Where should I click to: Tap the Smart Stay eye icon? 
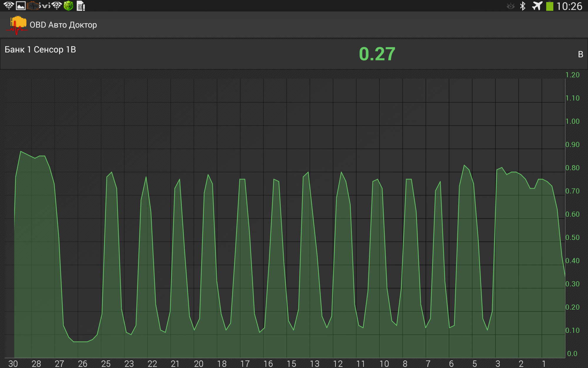(x=511, y=6)
